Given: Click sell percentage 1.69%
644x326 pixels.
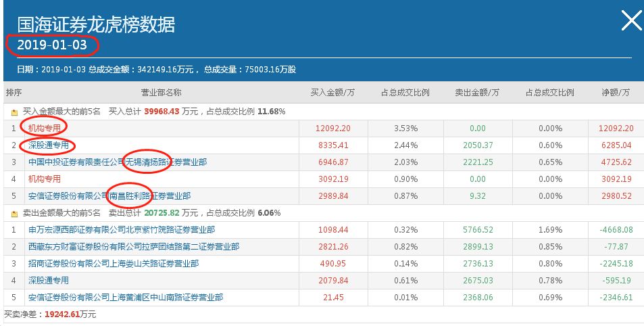Looking at the screenshot, I should [550, 229].
